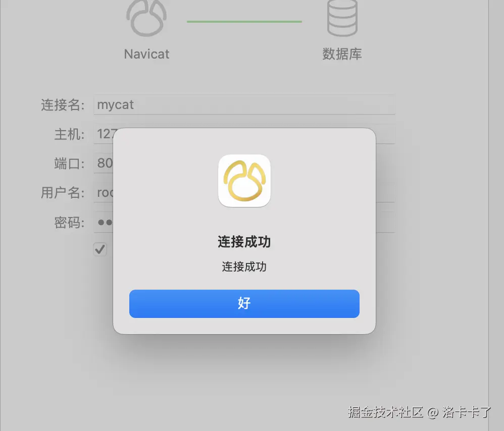Click the green connection status line
The width and height of the screenshot is (504, 431).
pos(244,22)
